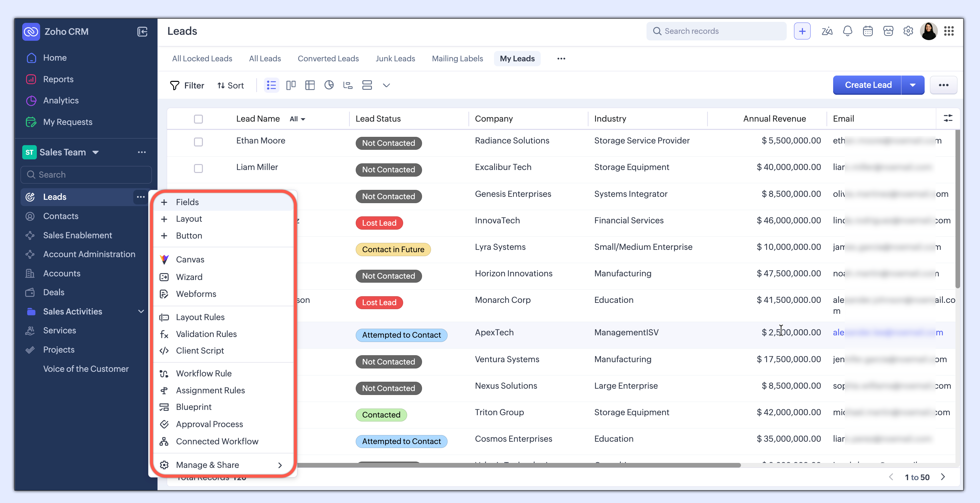Expand the Sales Team selector
980x503 pixels.
coord(95,152)
